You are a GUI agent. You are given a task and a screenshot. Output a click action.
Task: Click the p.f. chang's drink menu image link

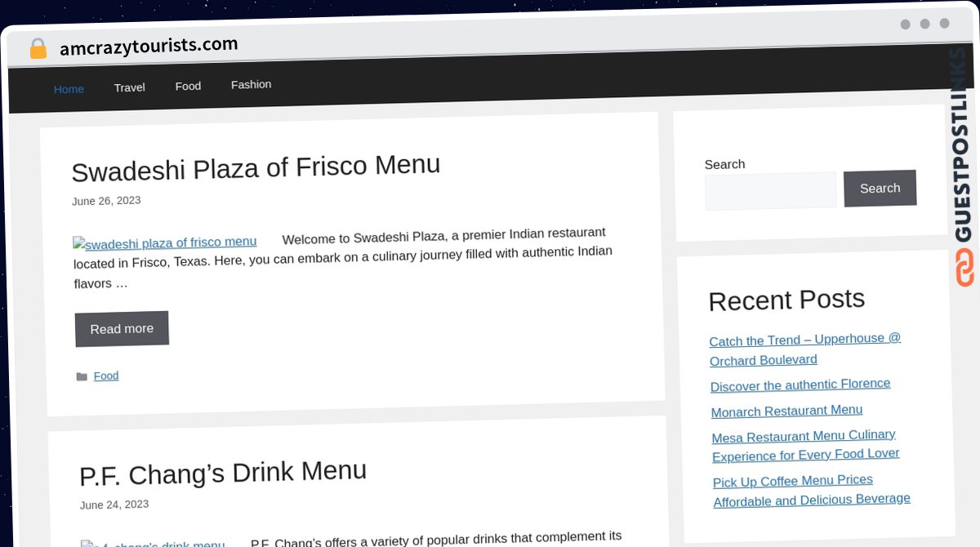[x=153, y=542]
